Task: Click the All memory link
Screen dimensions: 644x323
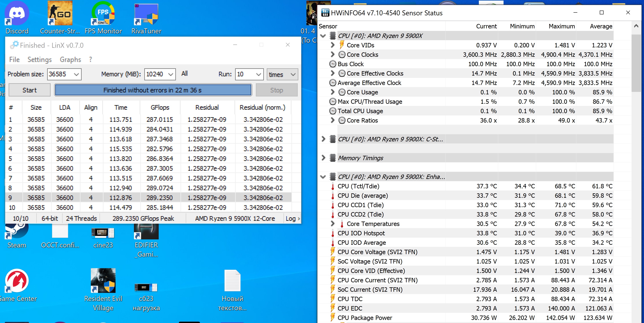Action: click(x=185, y=73)
